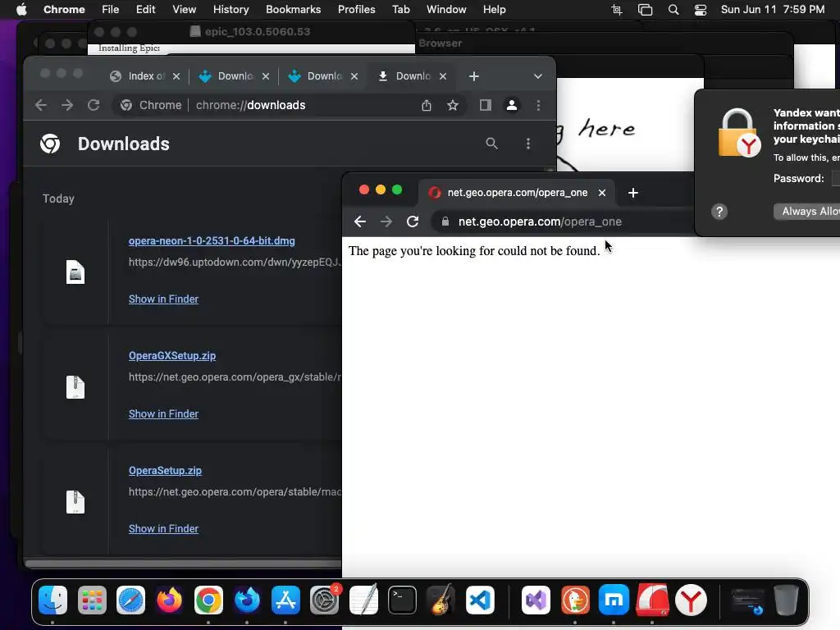Bookmark this tab with the star icon
Image resolution: width=840 pixels, height=630 pixels.
click(453, 105)
